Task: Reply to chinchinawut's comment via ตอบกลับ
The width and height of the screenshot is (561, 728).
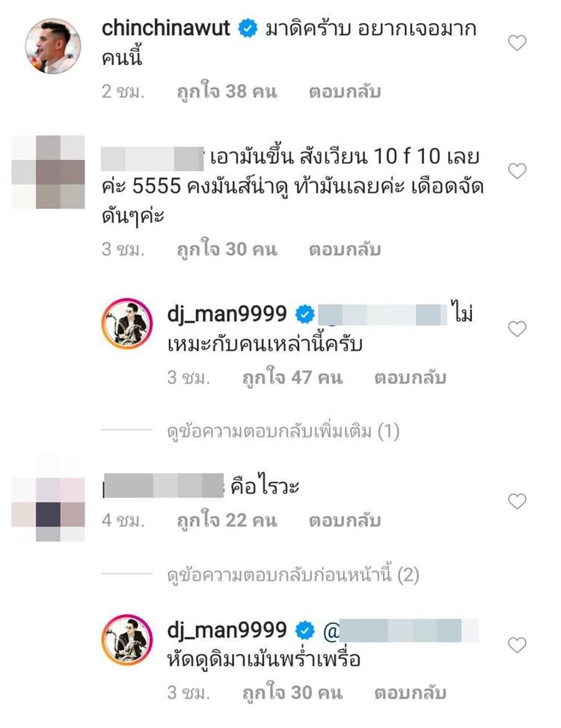Action: click(345, 91)
